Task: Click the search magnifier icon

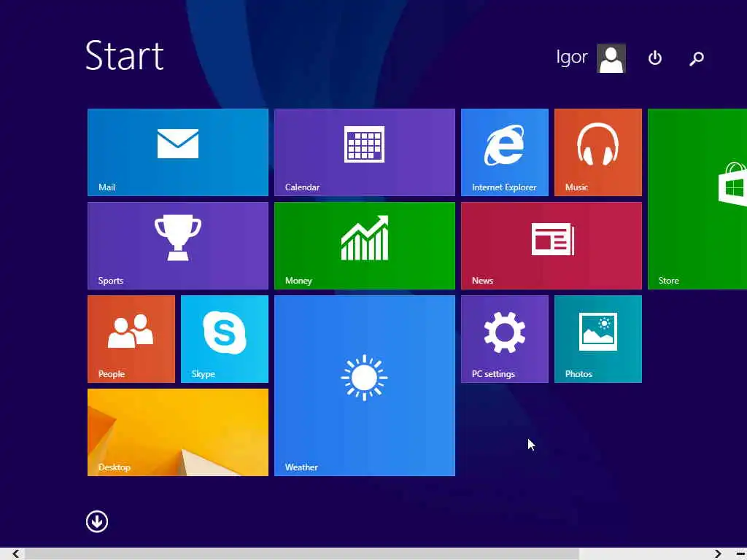Action: click(697, 58)
